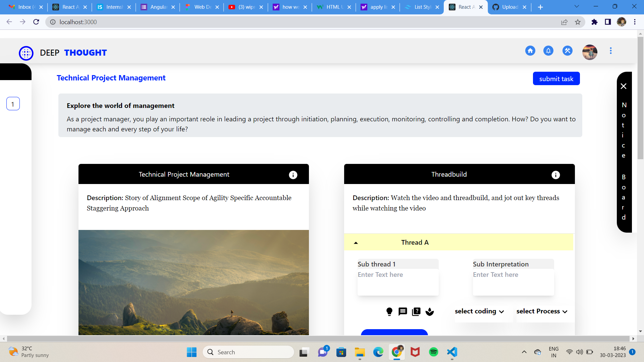This screenshot has height=362, width=644.
Task: Open info icon on Threadbuild card
Action: (x=555, y=175)
